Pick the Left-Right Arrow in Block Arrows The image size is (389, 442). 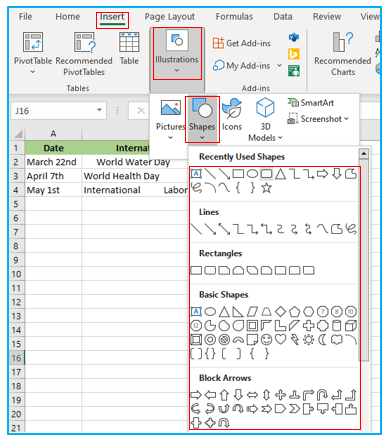coord(252,395)
